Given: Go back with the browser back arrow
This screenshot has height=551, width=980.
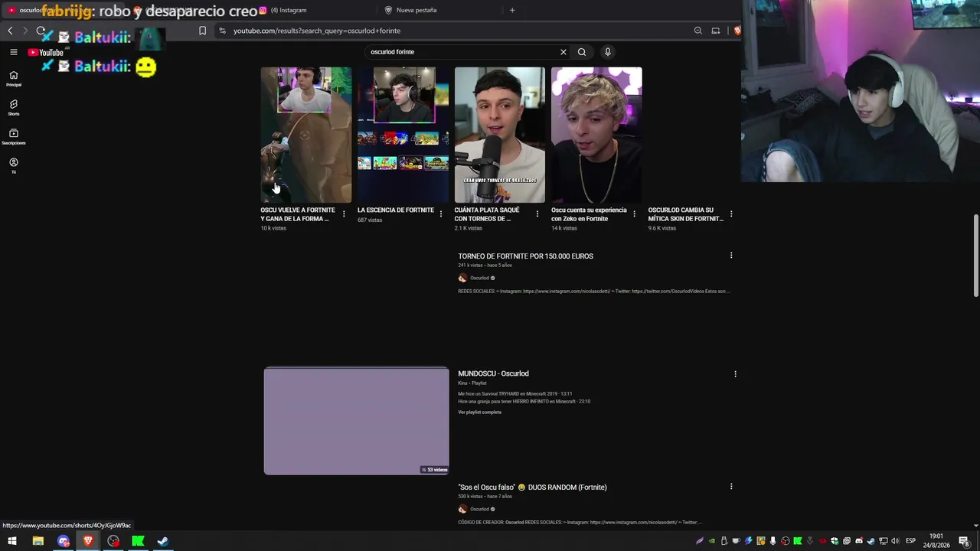Looking at the screenshot, I should 10,31.
